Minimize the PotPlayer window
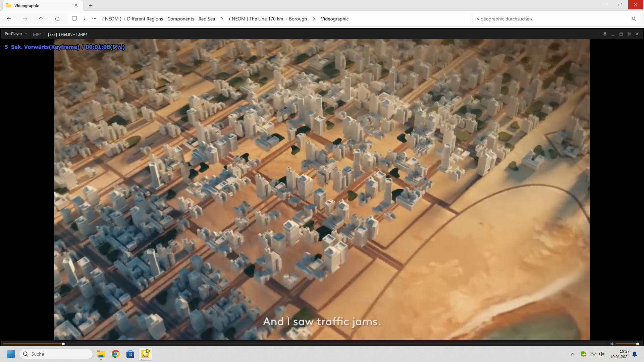The width and height of the screenshot is (644, 362). pyautogui.click(x=613, y=34)
